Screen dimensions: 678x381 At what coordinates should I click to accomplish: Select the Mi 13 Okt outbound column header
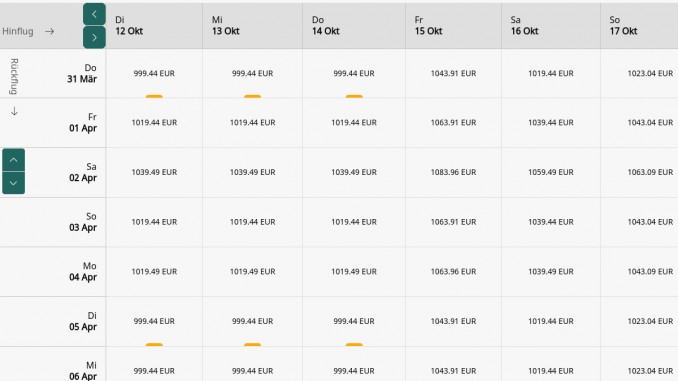253,26
